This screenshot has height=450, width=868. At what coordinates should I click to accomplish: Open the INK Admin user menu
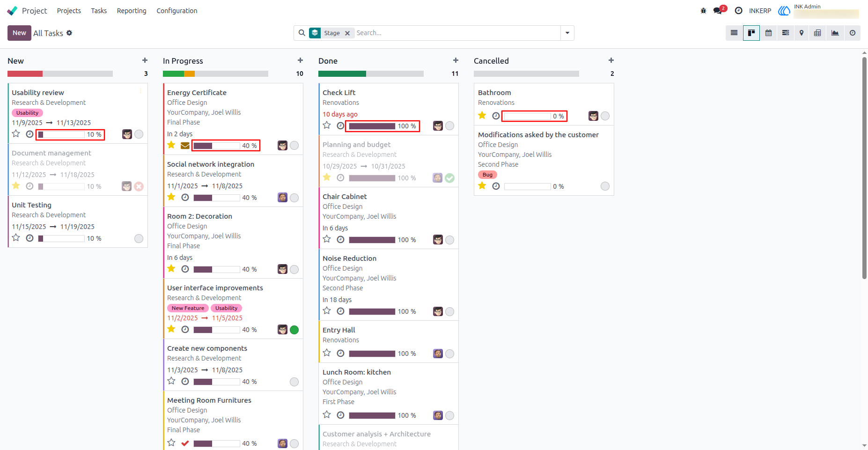819,11
